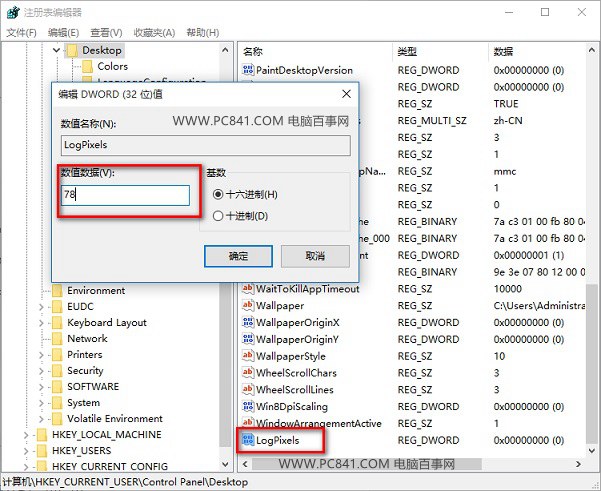Click the Volatile Environment folder icon
The height and width of the screenshot is (491, 601).
coord(57,419)
